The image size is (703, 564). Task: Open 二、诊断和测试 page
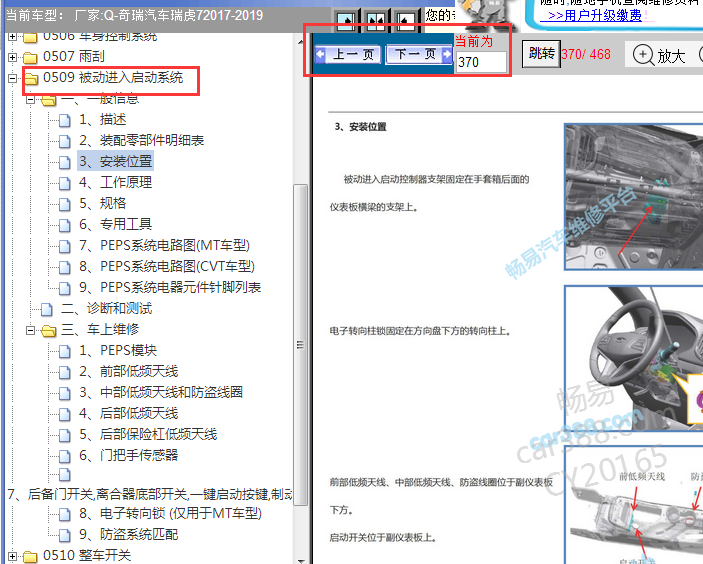106,308
